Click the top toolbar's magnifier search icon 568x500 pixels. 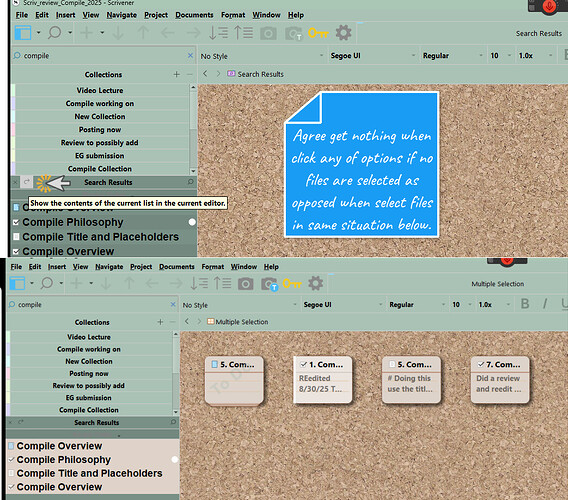(54, 33)
